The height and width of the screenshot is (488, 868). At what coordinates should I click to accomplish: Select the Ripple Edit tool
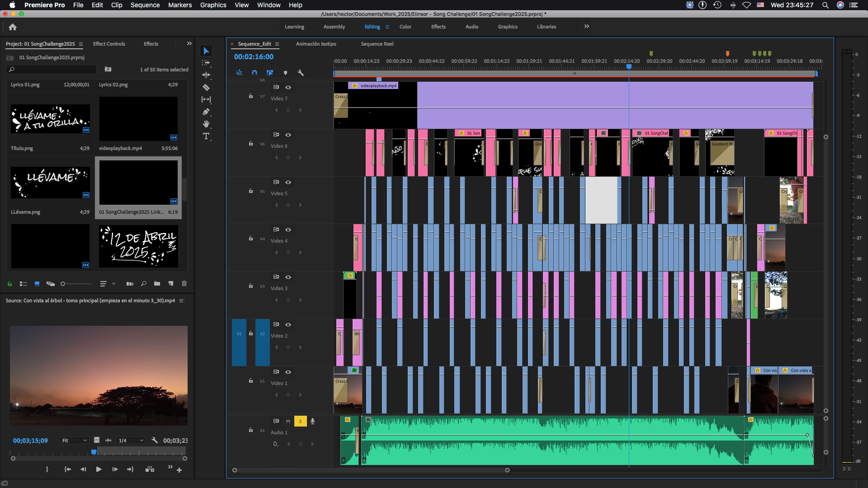click(206, 75)
